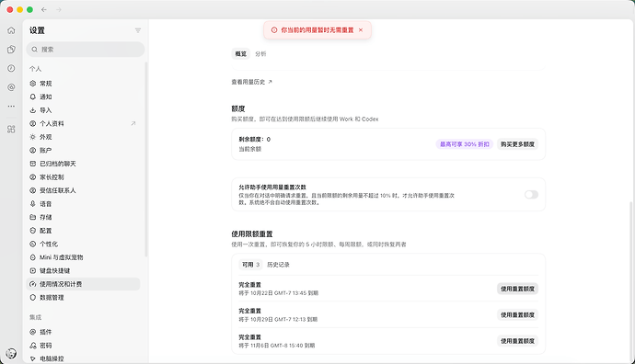Open 密码 under the 集成 section

coord(83,346)
